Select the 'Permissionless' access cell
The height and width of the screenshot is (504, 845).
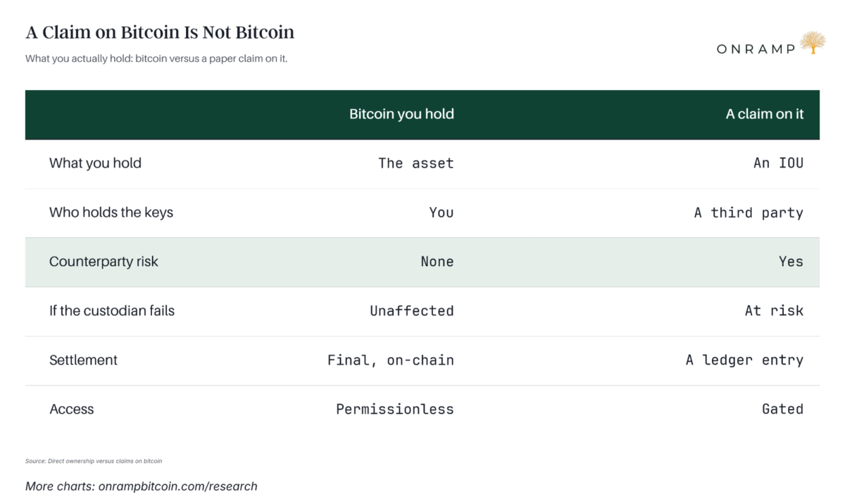coord(395,410)
